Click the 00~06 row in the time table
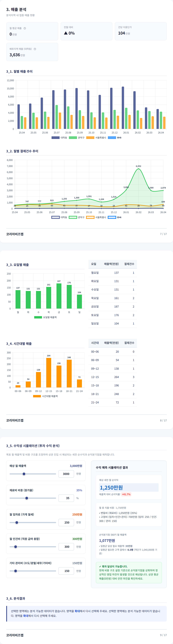This screenshot has width=173, height=644. [x=113, y=352]
